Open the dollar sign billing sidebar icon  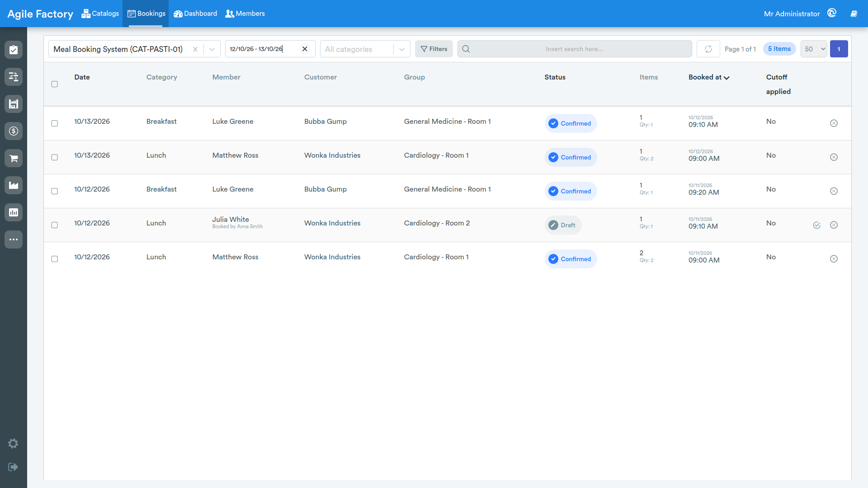point(14,131)
